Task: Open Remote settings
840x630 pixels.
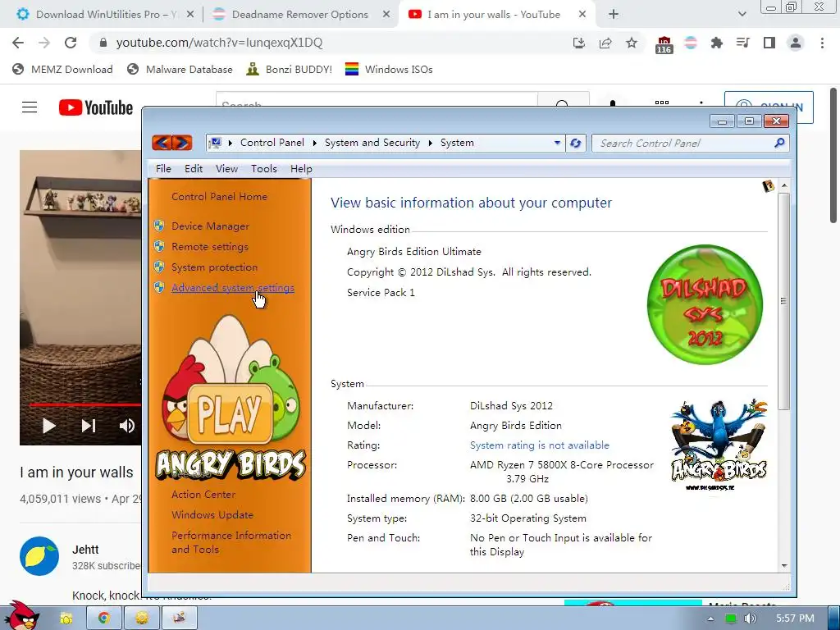Action: click(209, 246)
